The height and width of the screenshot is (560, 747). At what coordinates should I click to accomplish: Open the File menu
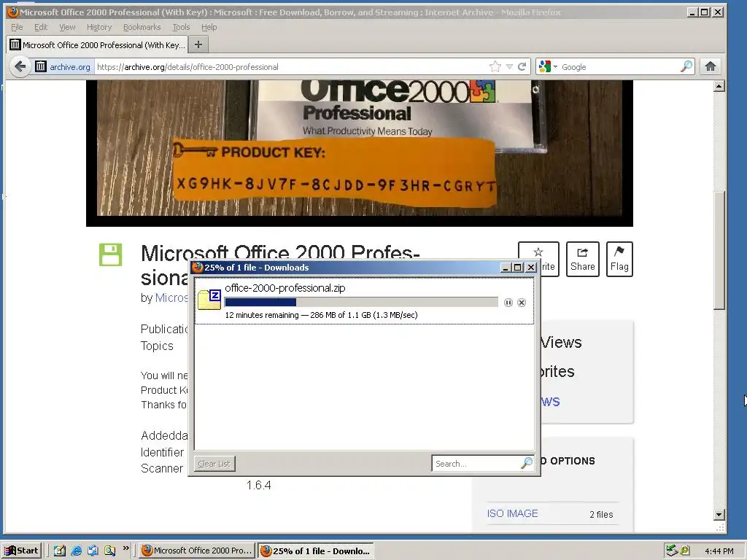coord(17,27)
